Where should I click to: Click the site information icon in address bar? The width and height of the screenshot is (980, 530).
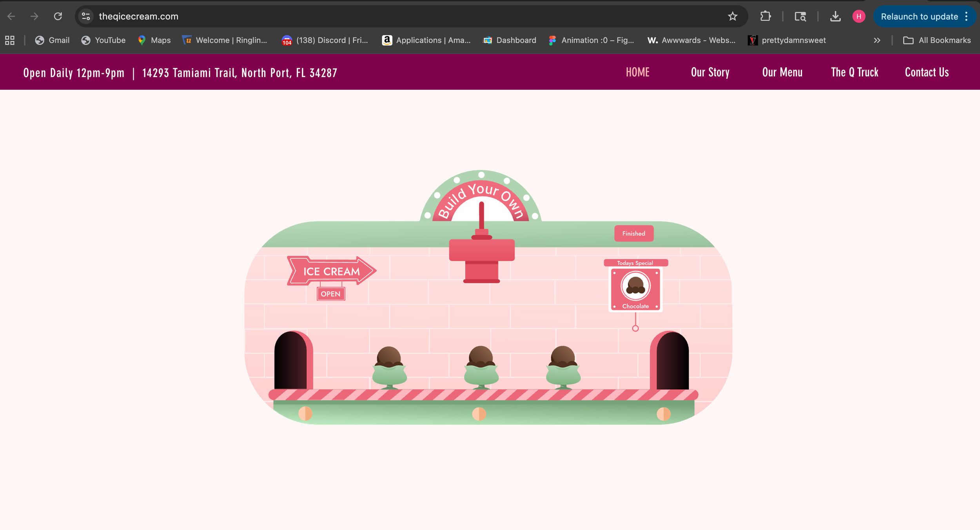pyautogui.click(x=86, y=16)
